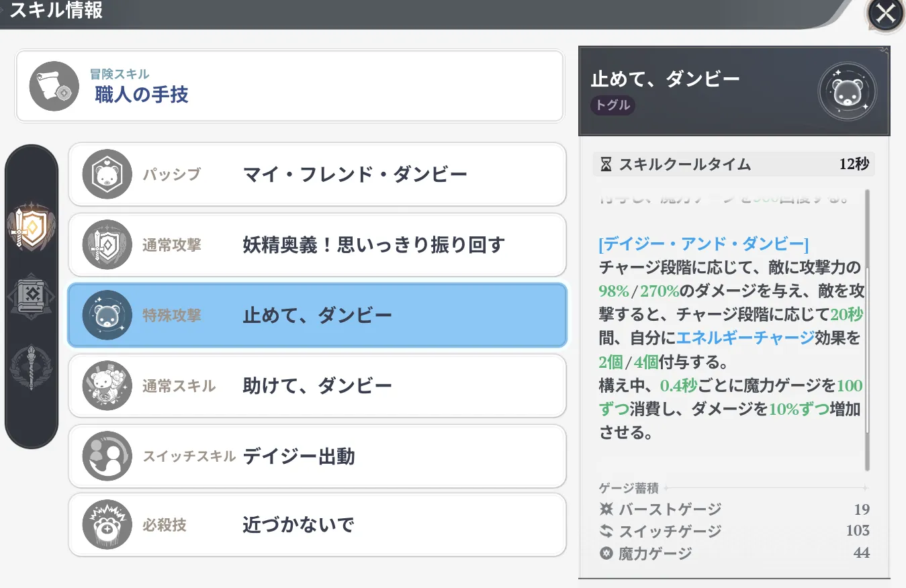
Task: Open the 冒険スキル 職人の手技 card
Action: (x=289, y=87)
